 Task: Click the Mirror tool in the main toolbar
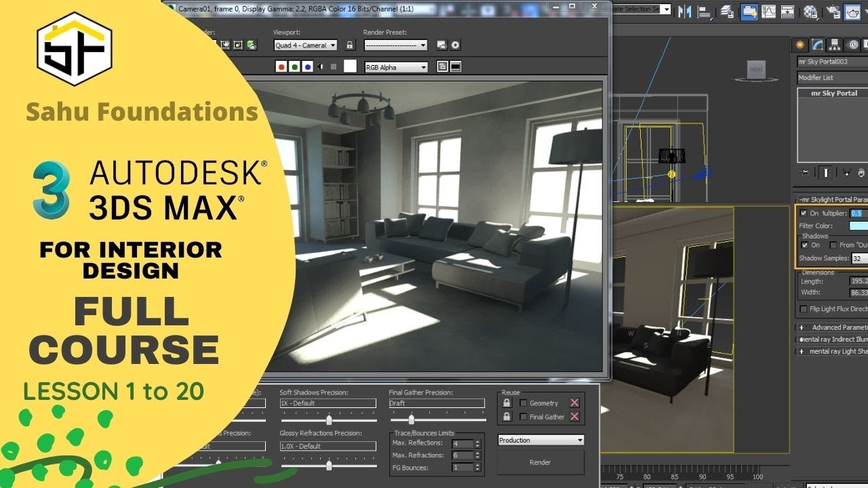[x=685, y=12]
